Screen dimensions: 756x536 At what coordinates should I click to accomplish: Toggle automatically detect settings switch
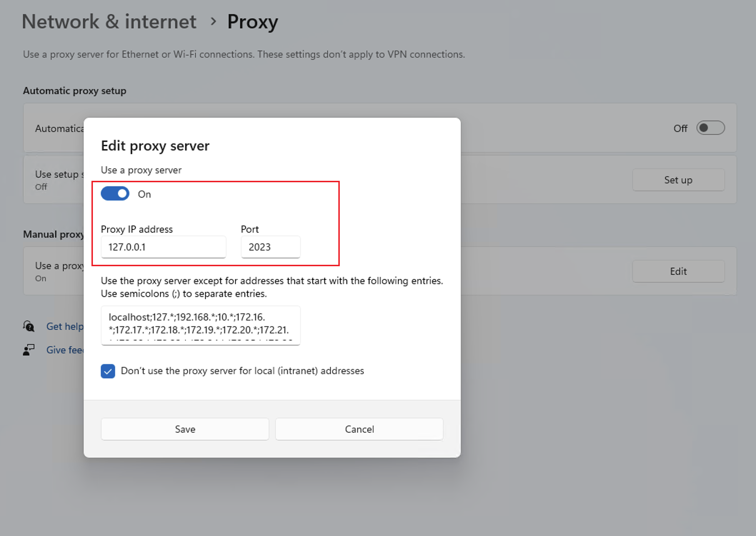710,128
